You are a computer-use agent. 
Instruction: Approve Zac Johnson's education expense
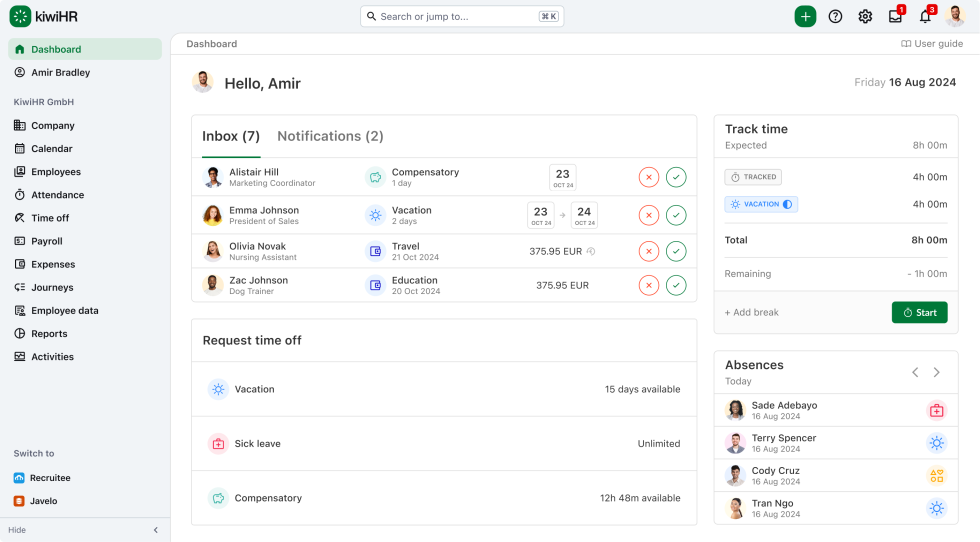tap(677, 285)
